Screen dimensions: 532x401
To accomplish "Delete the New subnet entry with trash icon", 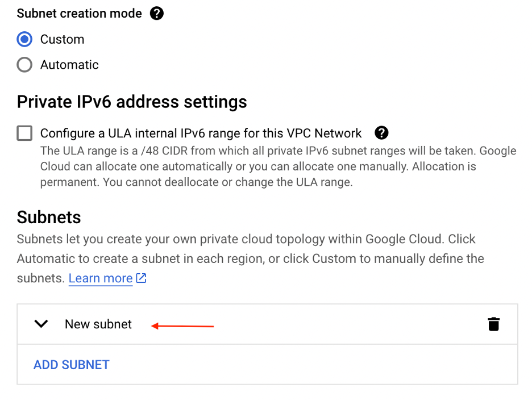I will pos(493,324).
